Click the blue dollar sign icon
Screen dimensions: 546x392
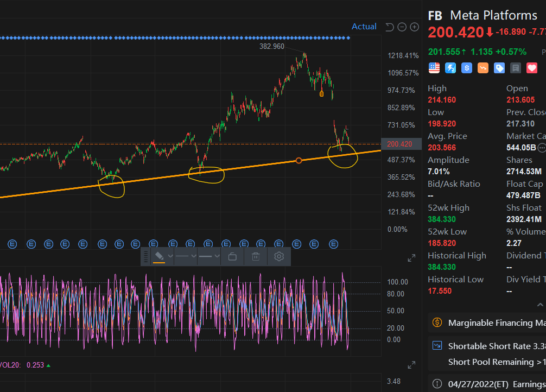tap(467, 68)
